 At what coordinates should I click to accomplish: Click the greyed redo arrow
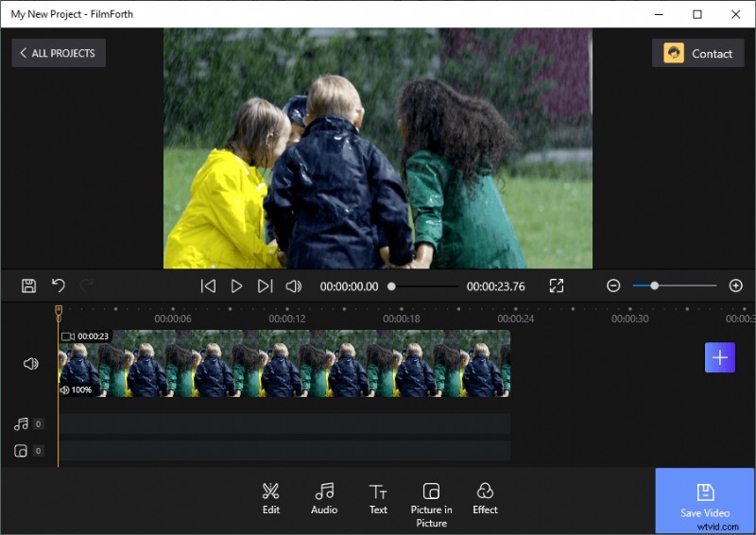click(86, 285)
